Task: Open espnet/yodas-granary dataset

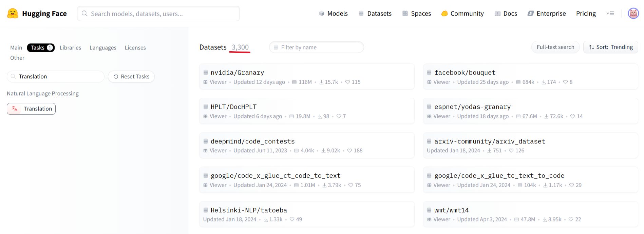Action: point(530,111)
